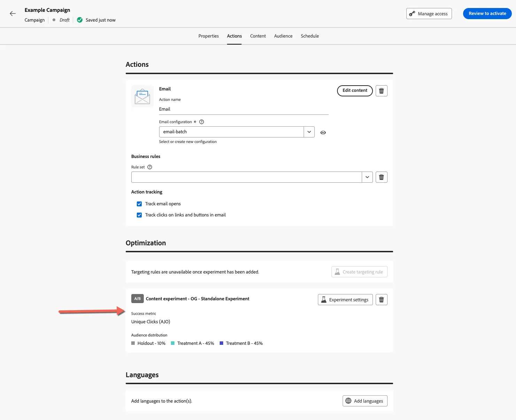Click Edit content button
This screenshot has height=420, width=516.
[355, 90]
